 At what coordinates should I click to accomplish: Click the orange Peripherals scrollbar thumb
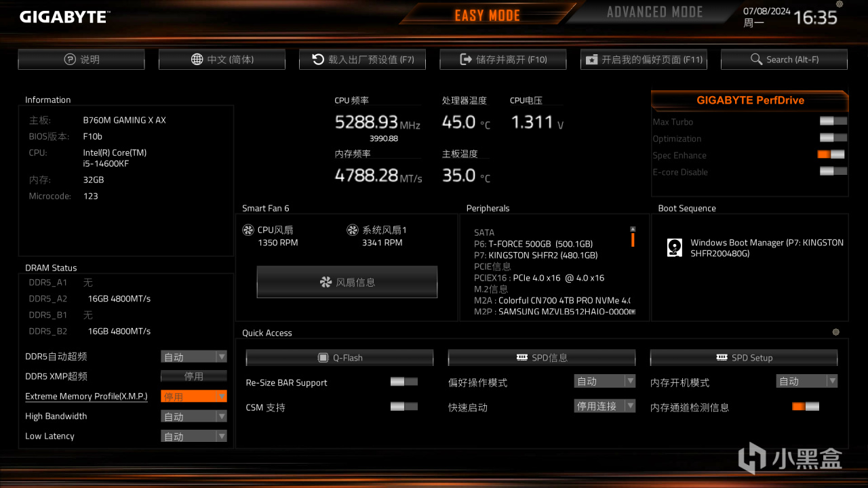633,240
